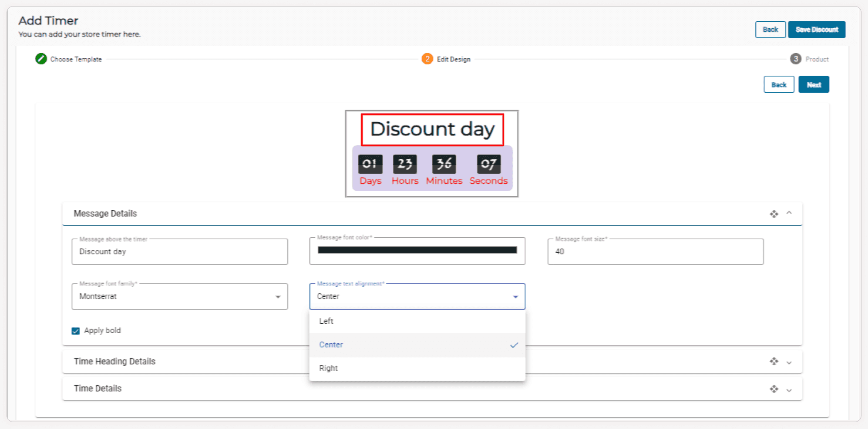Expand the Time Heading Details section chevron
The width and height of the screenshot is (868, 429).
point(789,362)
